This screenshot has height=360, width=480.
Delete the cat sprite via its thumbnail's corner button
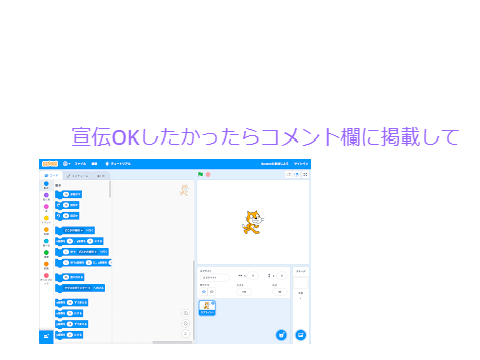pyautogui.click(x=213, y=303)
